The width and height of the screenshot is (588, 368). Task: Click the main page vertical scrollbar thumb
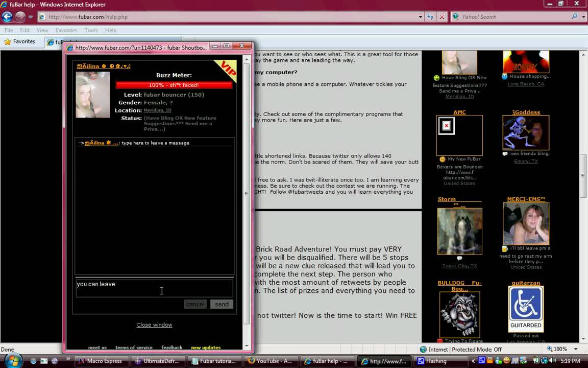point(583,176)
